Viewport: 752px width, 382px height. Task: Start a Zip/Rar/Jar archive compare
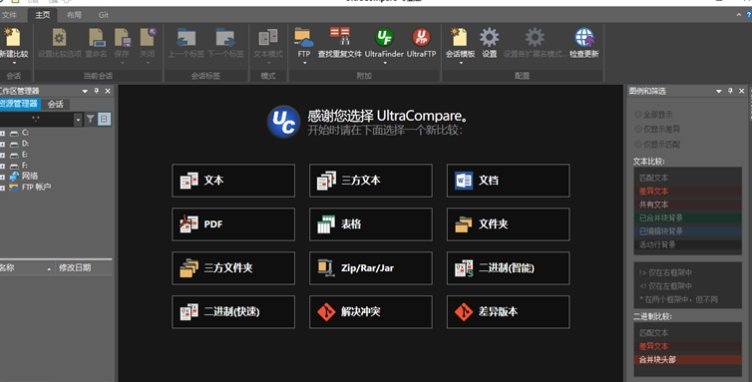click(370, 268)
